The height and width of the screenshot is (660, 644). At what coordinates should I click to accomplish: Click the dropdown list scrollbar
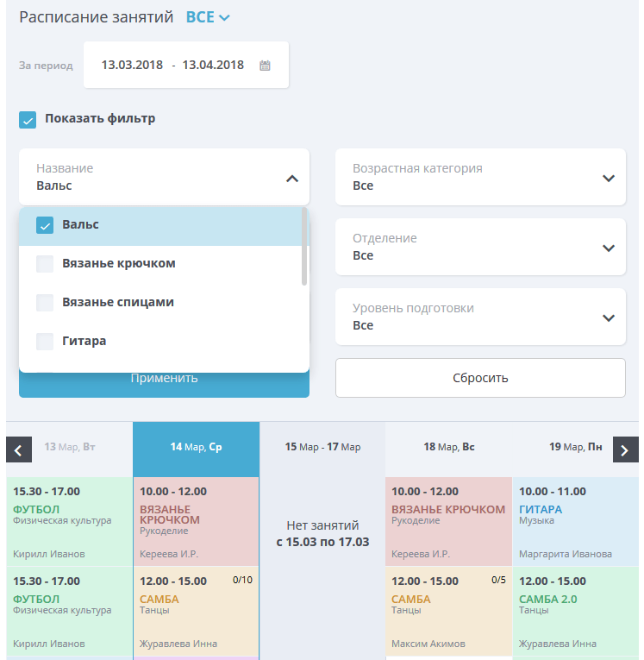click(304, 246)
